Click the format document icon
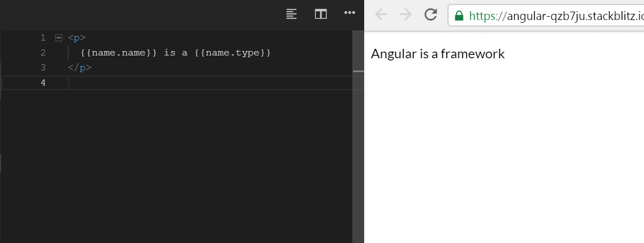Image resolution: width=644 pixels, height=243 pixels. click(x=291, y=14)
